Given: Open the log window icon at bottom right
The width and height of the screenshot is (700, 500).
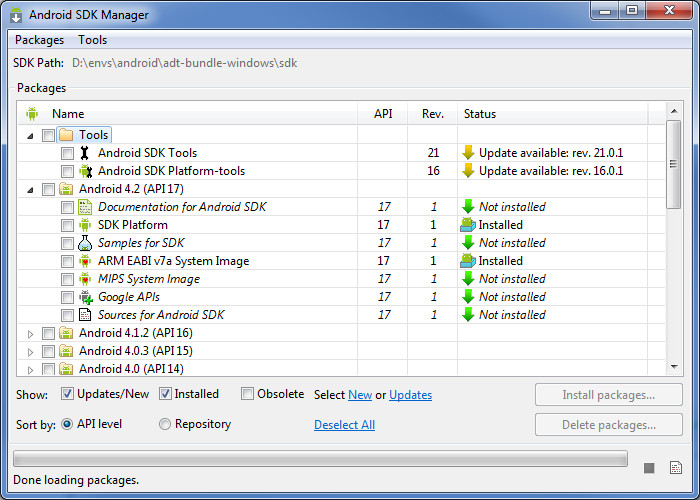Looking at the screenshot, I should (x=676, y=467).
